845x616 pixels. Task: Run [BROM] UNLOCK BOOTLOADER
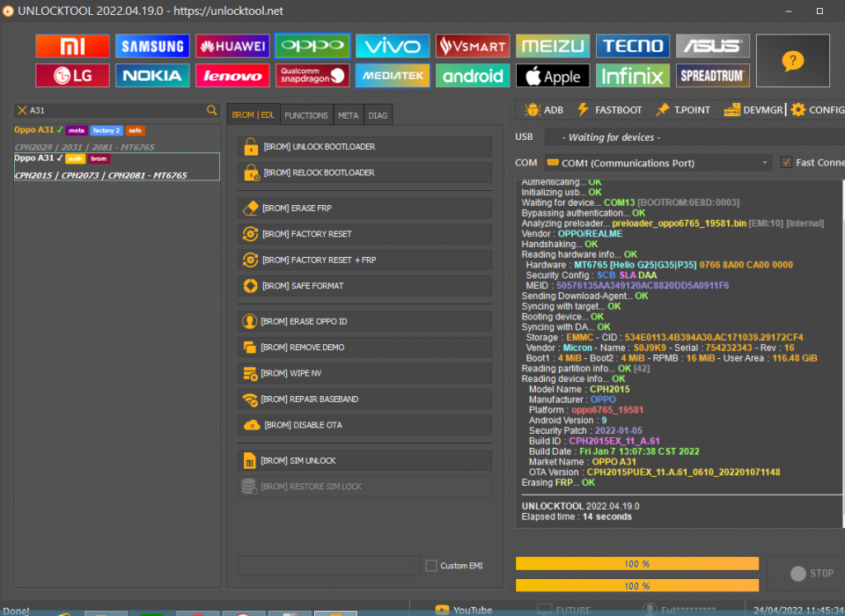click(x=364, y=147)
